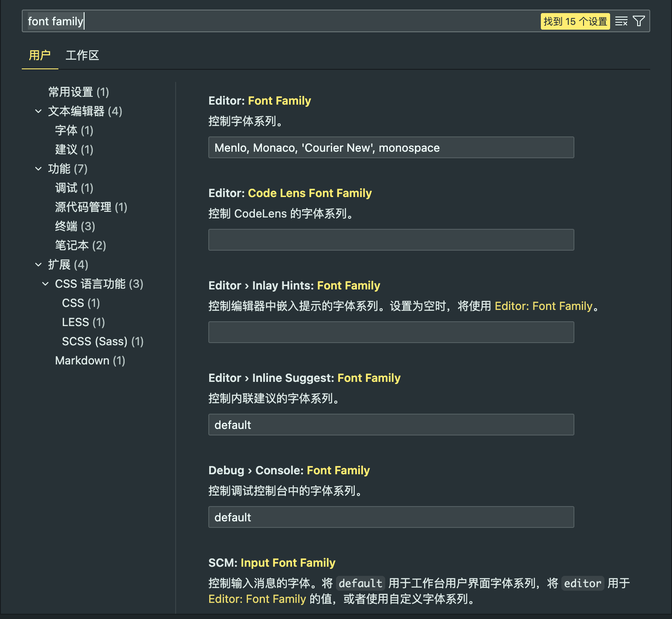Follow Editor: Font Family link in SCM description
The height and width of the screenshot is (619, 672).
257,599
